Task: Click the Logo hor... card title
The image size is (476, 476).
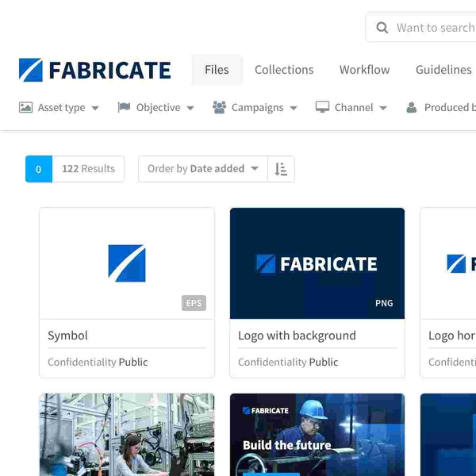Action: tap(452, 336)
